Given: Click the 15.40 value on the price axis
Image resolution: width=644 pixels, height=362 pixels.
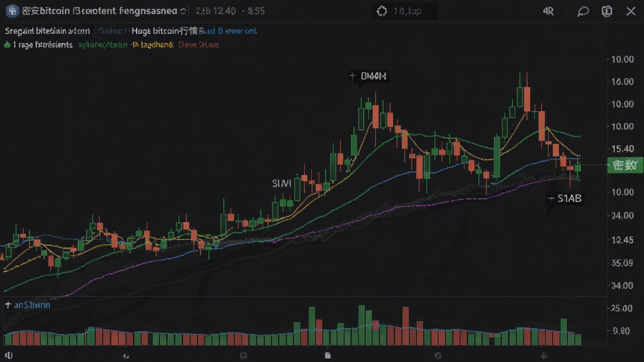Looking at the screenshot, I should 622,148.
